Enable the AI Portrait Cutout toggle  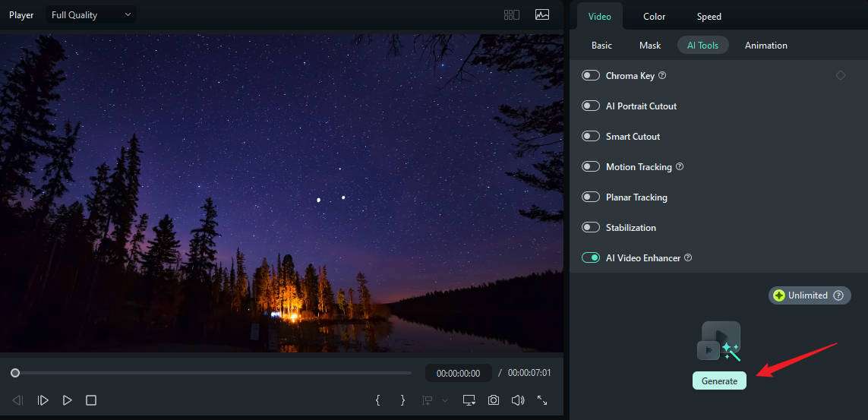pos(591,106)
